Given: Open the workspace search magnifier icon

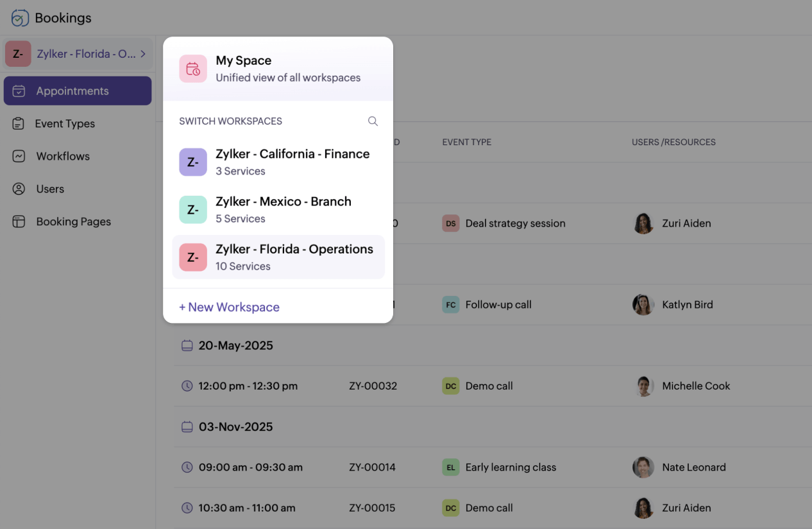Looking at the screenshot, I should [373, 121].
